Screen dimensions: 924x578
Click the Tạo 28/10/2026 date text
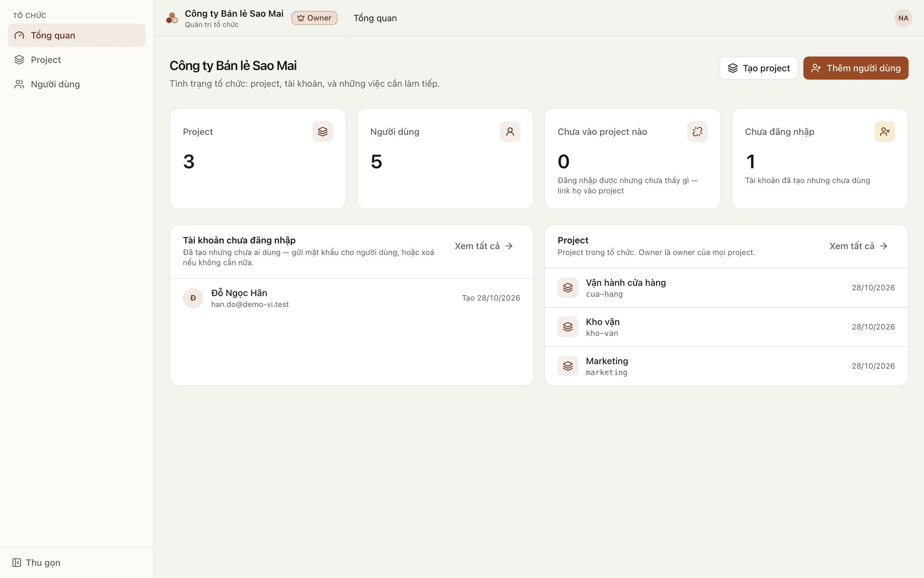pyautogui.click(x=491, y=298)
